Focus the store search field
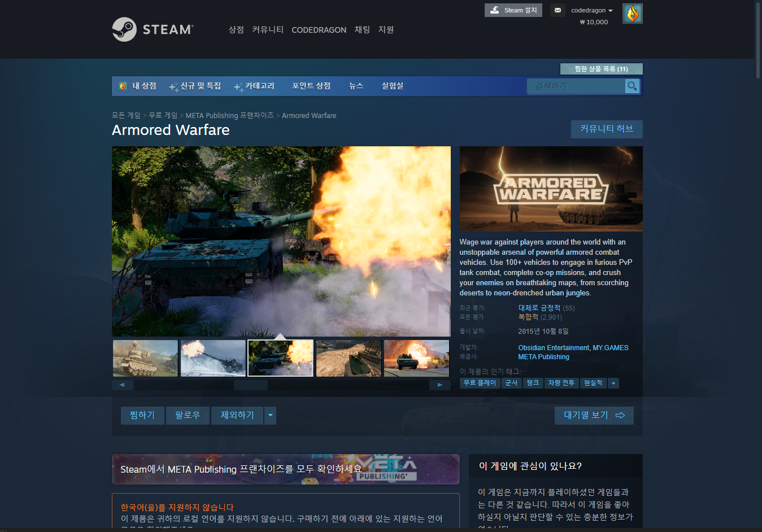 coord(576,86)
